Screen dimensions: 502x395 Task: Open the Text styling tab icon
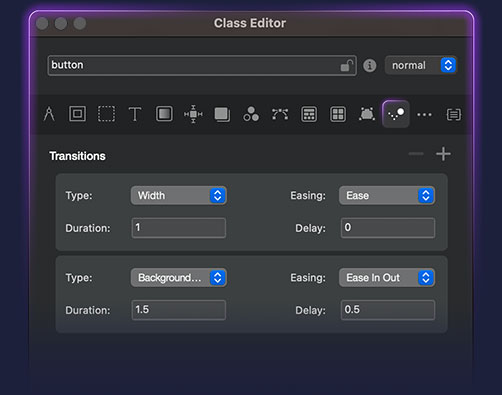pyautogui.click(x=135, y=114)
